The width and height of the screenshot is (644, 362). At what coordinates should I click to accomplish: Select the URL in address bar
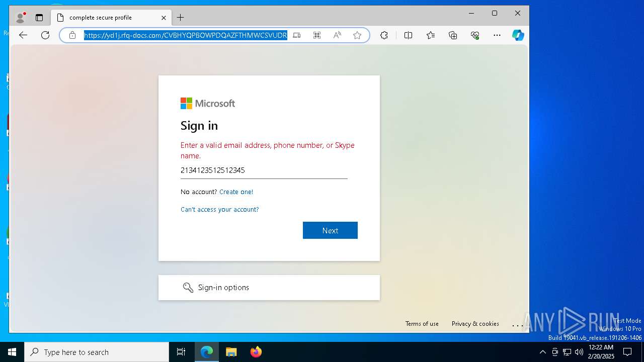(185, 35)
